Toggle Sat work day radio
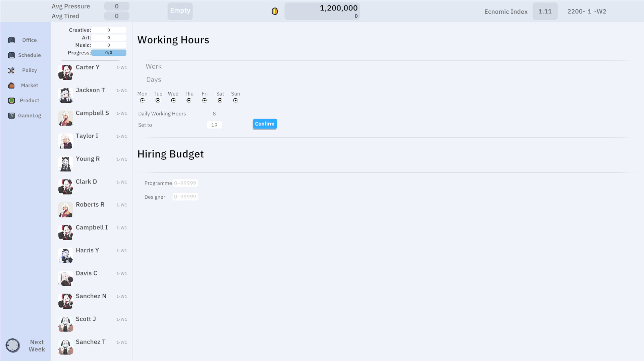Viewport: 644px width, 361px height. (x=220, y=100)
